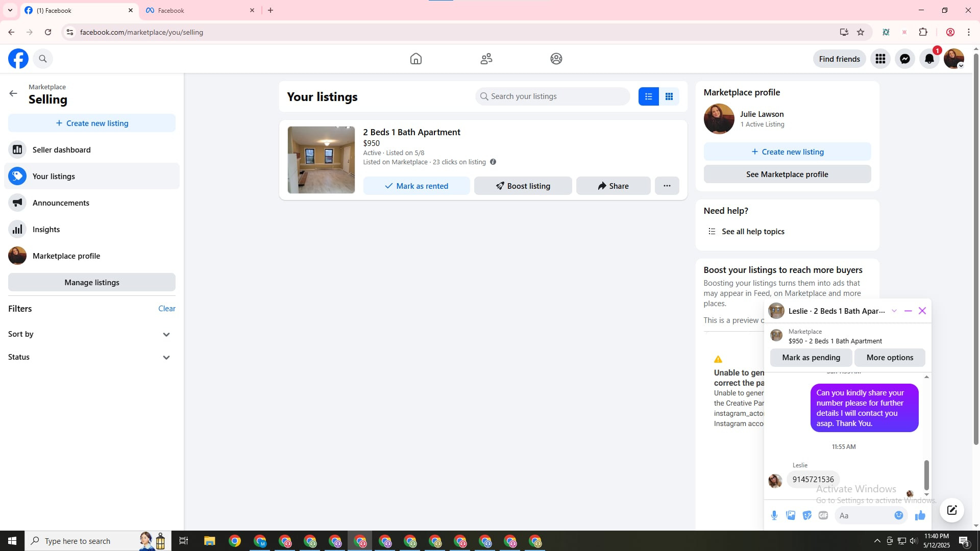This screenshot has width=980, height=551.
Task: Open Chrome extensions puzzle icon
Action: pyautogui.click(x=923, y=32)
